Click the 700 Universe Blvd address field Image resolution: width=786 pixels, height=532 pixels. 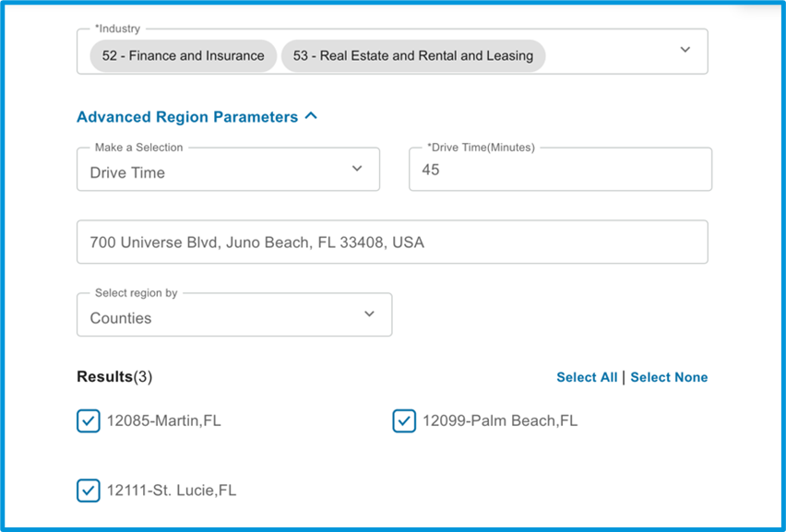pos(392,242)
